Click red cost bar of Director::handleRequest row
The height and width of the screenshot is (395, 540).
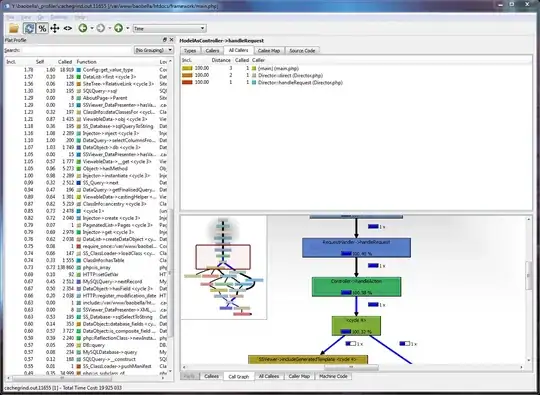click(187, 82)
